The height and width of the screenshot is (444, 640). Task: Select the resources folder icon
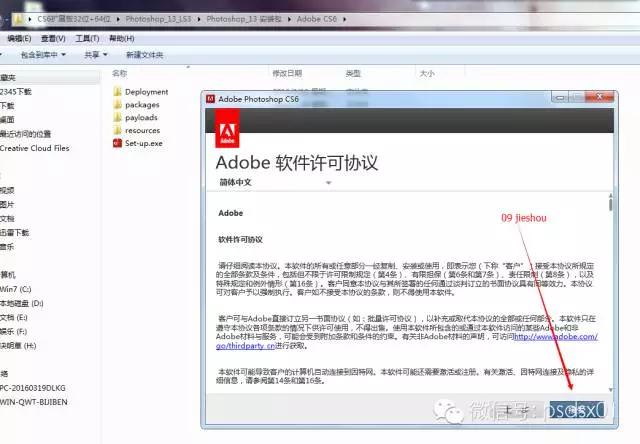tap(118, 131)
